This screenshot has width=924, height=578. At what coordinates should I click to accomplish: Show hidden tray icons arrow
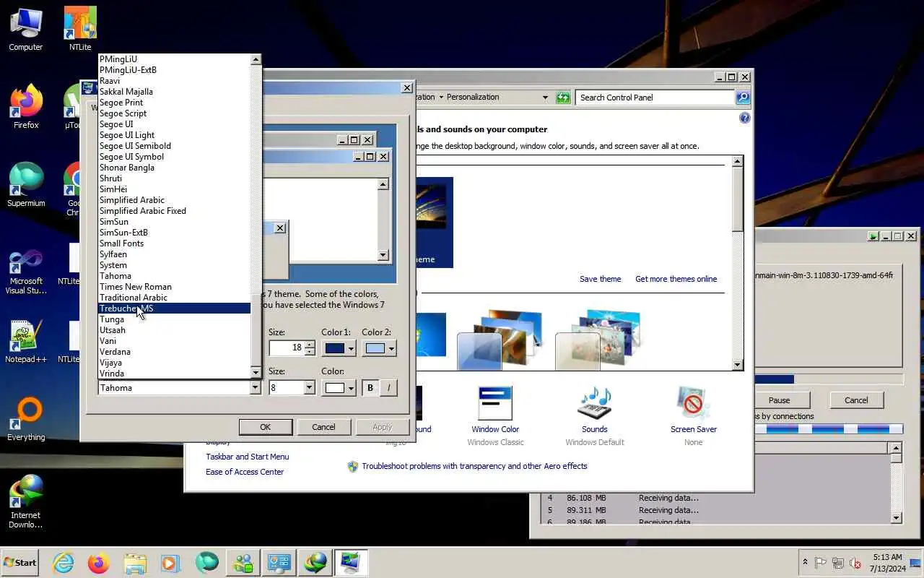[x=805, y=562]
